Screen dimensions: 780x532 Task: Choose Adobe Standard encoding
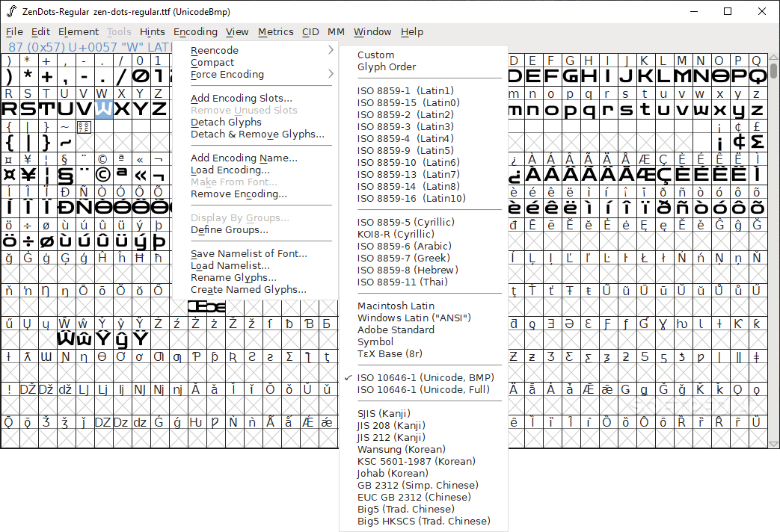pyautogui.click(x=396, y=330)
